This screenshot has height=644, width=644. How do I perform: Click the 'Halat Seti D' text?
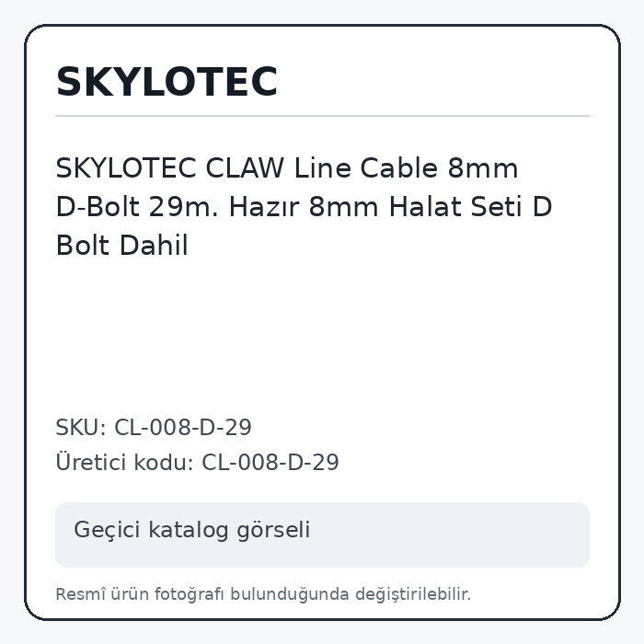470,207
